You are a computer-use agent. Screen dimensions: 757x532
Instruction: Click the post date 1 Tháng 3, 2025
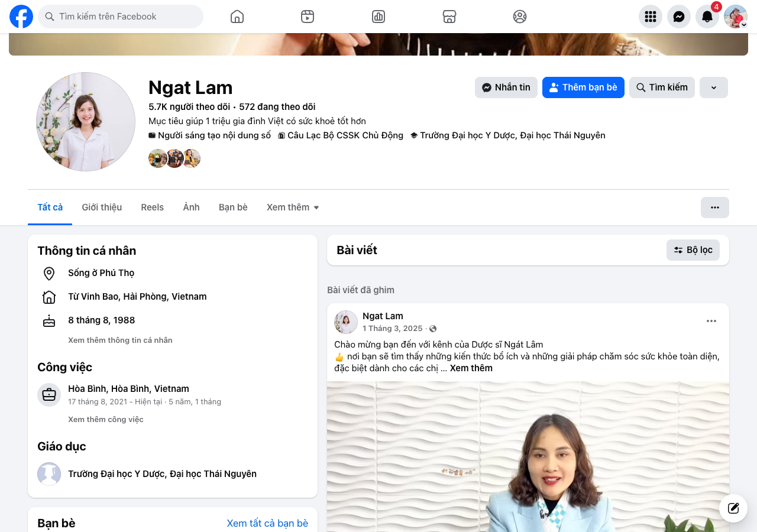393,329
